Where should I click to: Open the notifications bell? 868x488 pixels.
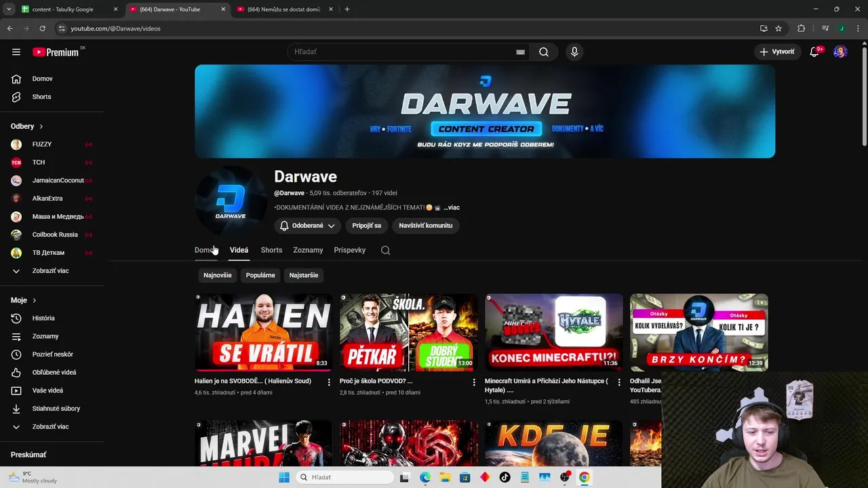(815, 52)
